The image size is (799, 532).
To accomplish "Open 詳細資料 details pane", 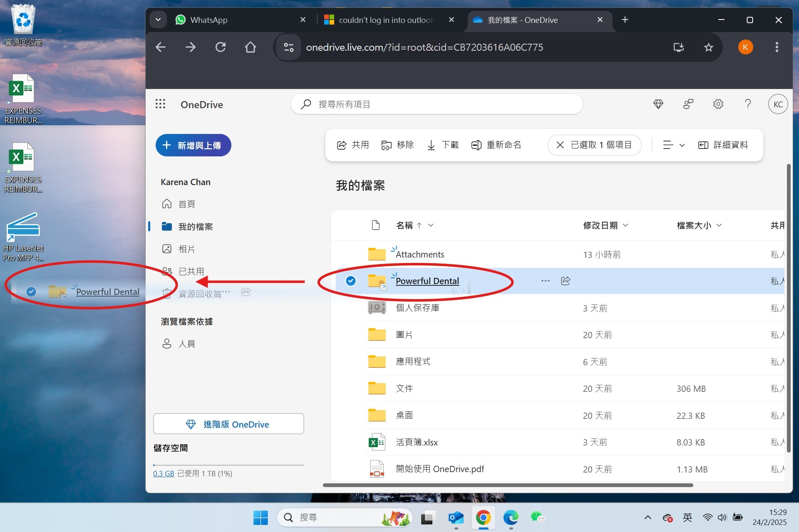I will tap(723, 145).
